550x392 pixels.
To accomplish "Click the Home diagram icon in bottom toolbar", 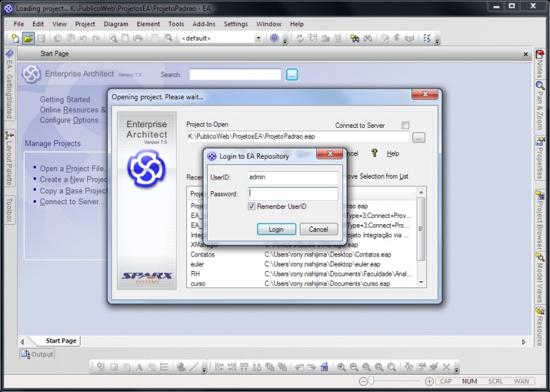I will pyautogui.click(x=324, y=367).
